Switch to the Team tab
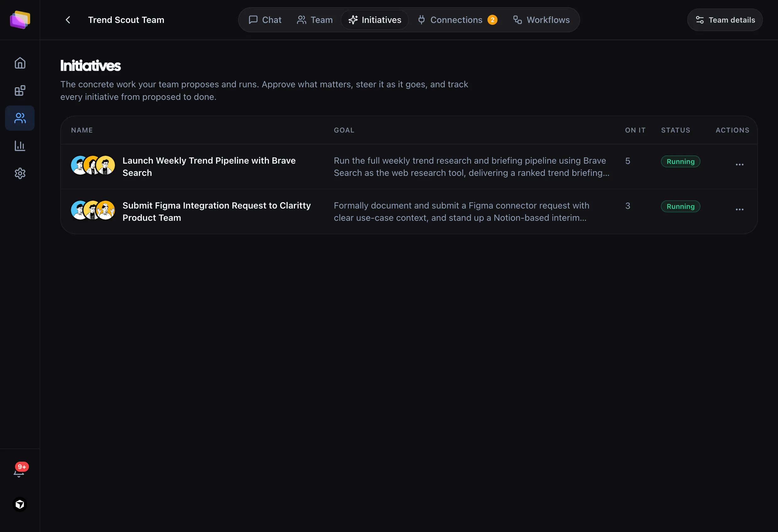This screenshot has height=532, width=778. (x=315, y=20)
